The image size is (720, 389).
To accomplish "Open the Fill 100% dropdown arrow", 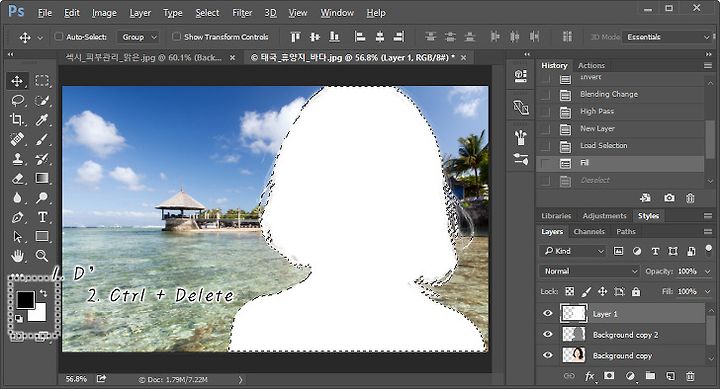I will (707, 292).
